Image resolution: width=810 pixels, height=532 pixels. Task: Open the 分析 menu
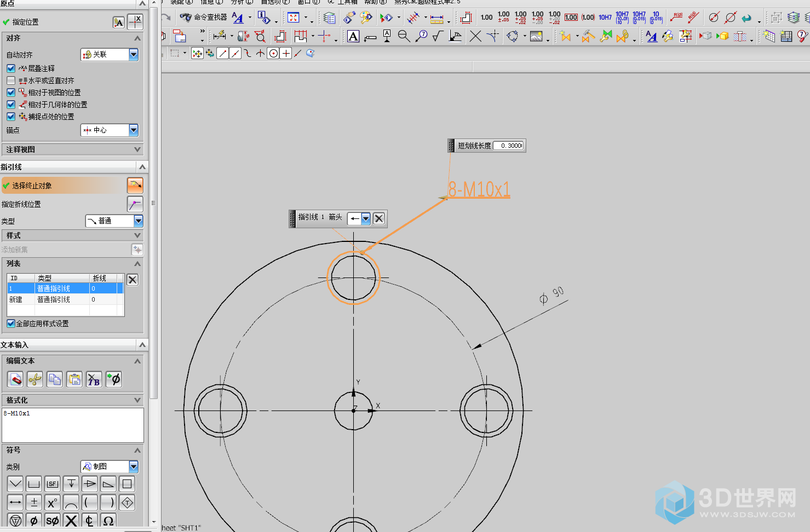242,2
